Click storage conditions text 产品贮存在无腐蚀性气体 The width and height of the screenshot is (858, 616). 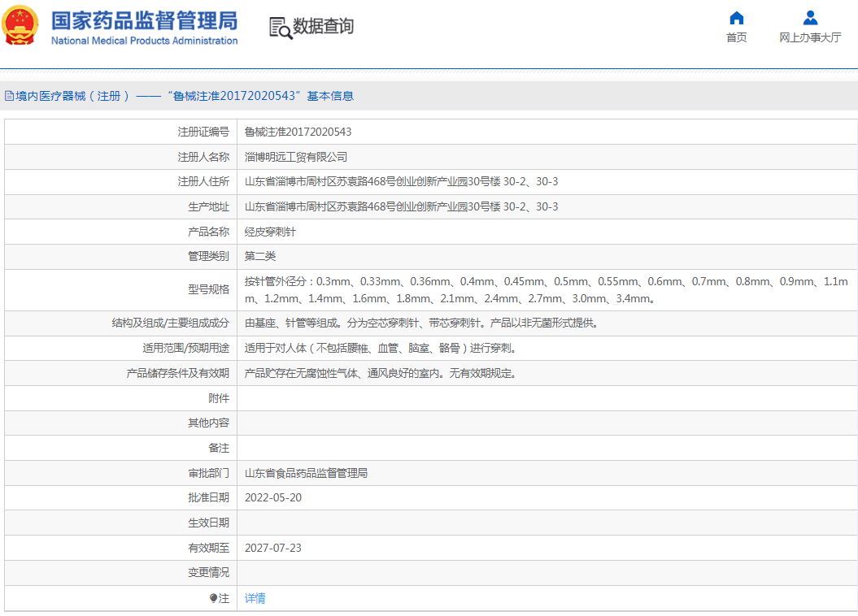tap(381, 373)
